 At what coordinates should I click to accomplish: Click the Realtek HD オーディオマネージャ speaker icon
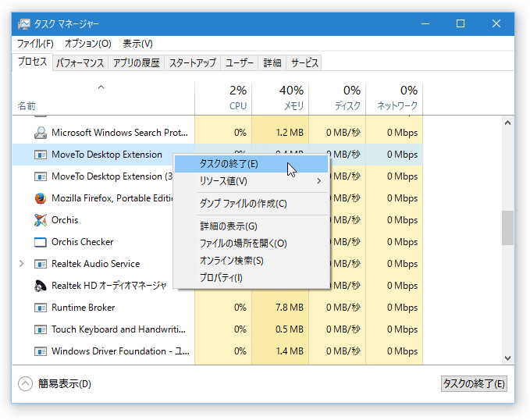(41, 286)
